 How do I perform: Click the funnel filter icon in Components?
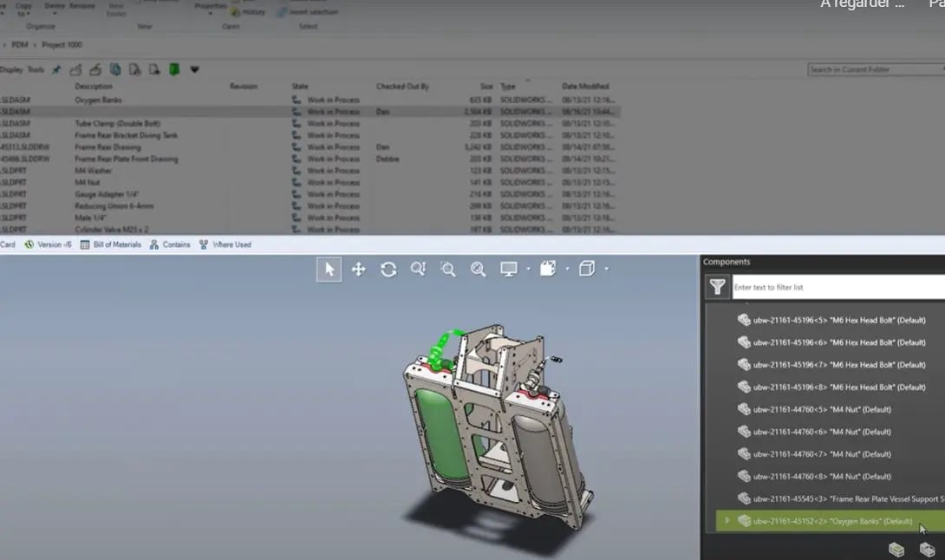click(717, 287)
